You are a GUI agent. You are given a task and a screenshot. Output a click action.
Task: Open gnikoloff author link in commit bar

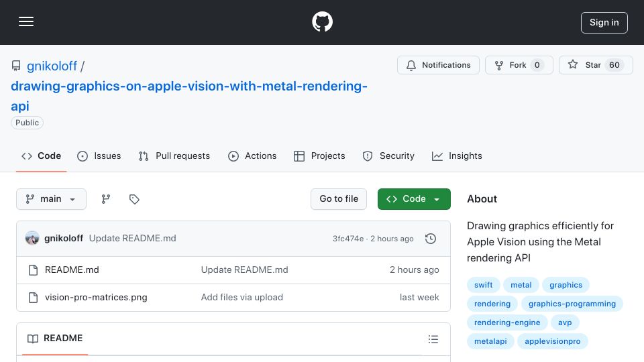[64, 239]
